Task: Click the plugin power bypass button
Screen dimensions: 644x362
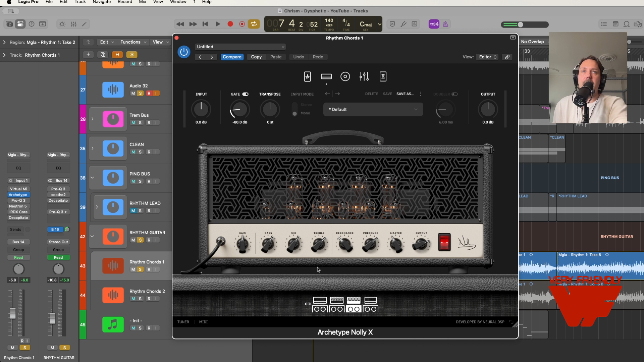Action: (184, 52)
